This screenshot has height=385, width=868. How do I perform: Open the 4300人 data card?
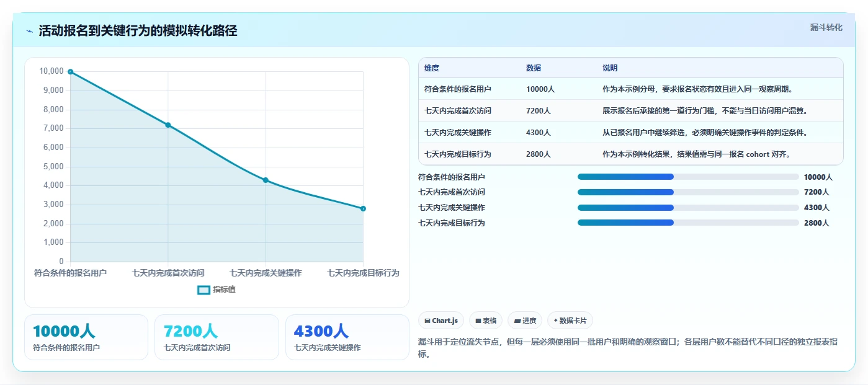(x=347, y=337)
